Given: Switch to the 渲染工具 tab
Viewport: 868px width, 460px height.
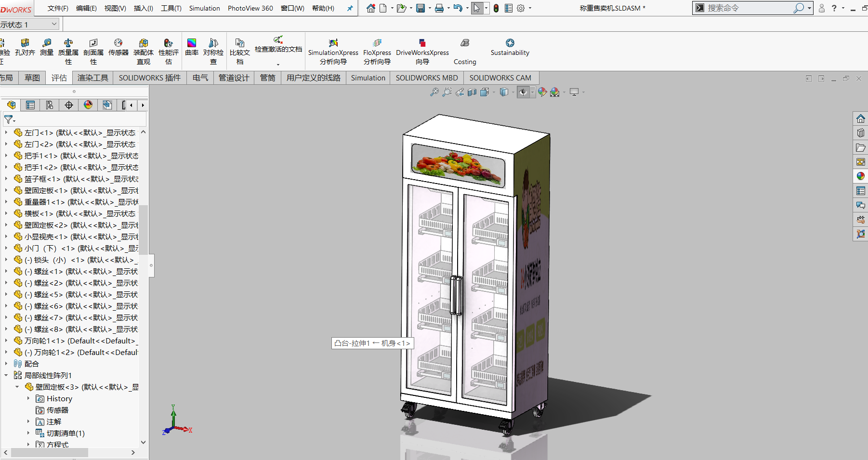Looking at the screenshot, I should coord(93,78).
